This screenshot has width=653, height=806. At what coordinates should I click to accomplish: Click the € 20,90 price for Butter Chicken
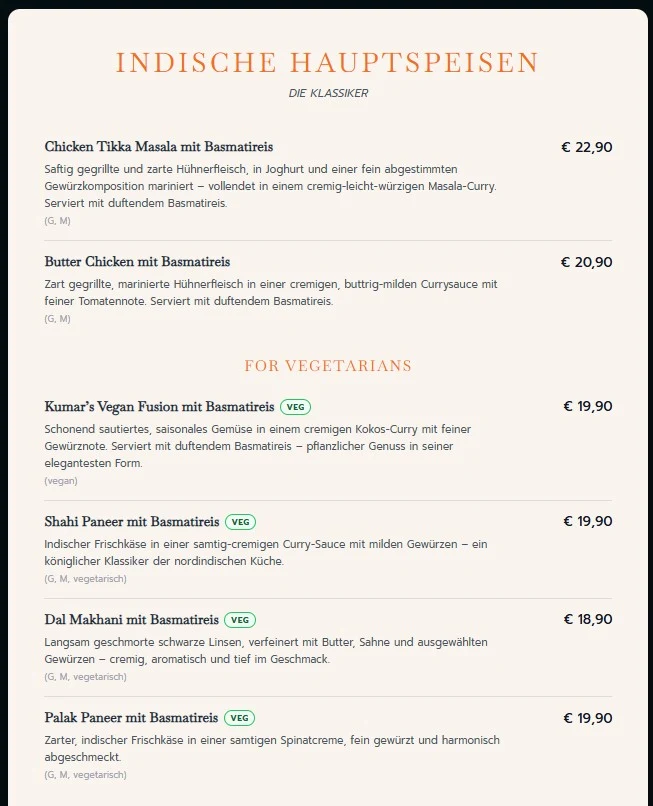[x=587, y=262]
